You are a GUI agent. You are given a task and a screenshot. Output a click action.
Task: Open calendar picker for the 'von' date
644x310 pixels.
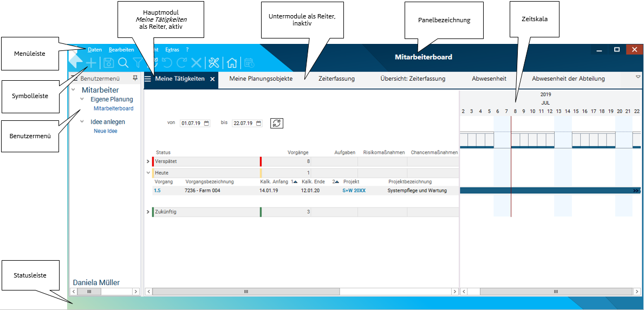pyautogui.click(x=206, y=123)
